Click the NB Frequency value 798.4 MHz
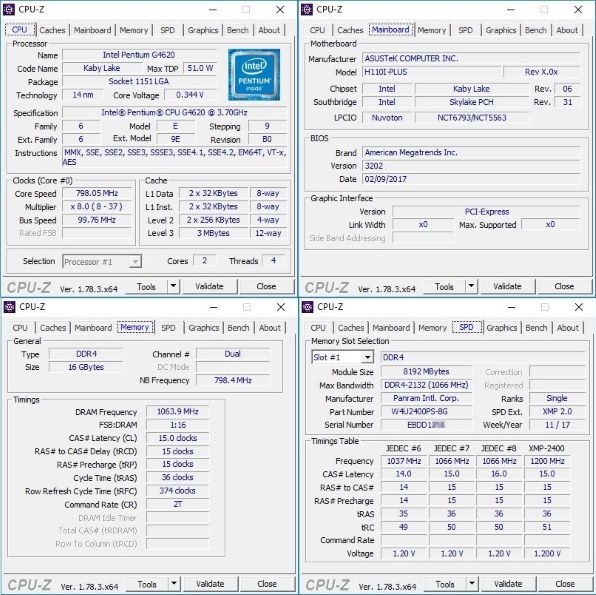Image resolution: width=596 pixels, height=595 pixels. (233, 380)
